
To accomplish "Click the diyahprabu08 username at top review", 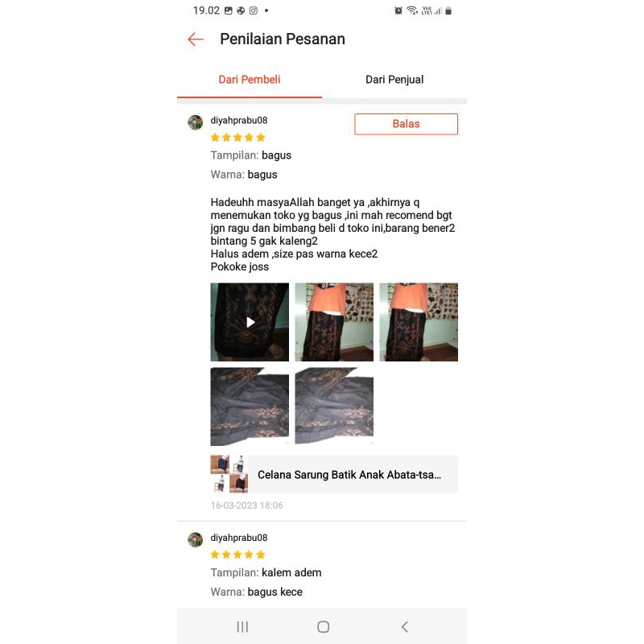I will pyautogui.click(x=239, y=120).
